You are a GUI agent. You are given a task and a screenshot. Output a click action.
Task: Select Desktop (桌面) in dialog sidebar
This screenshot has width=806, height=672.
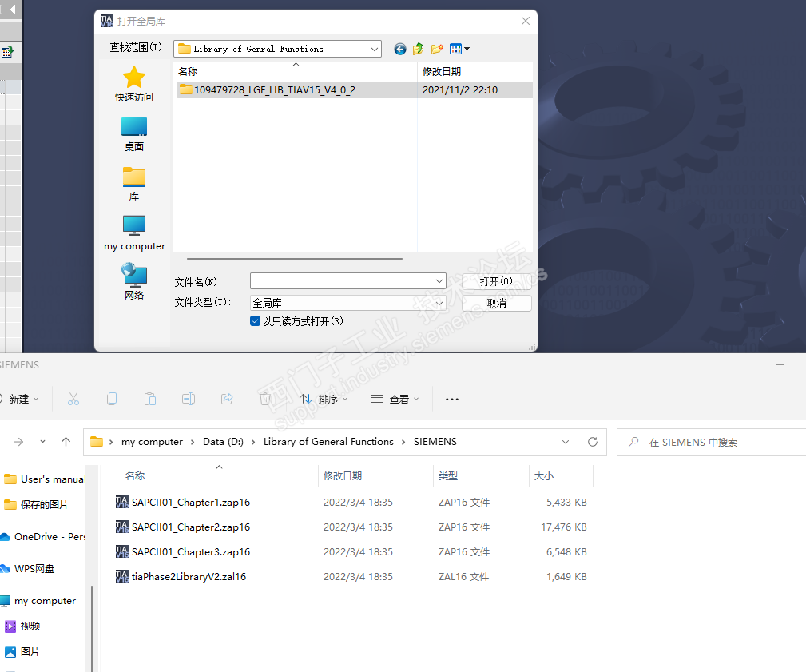tap(133, 134)
